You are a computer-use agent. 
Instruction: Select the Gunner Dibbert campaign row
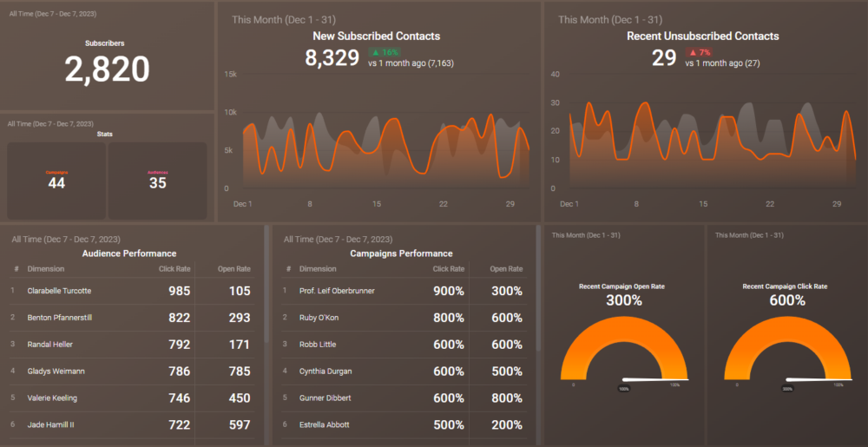click(404, 398)
